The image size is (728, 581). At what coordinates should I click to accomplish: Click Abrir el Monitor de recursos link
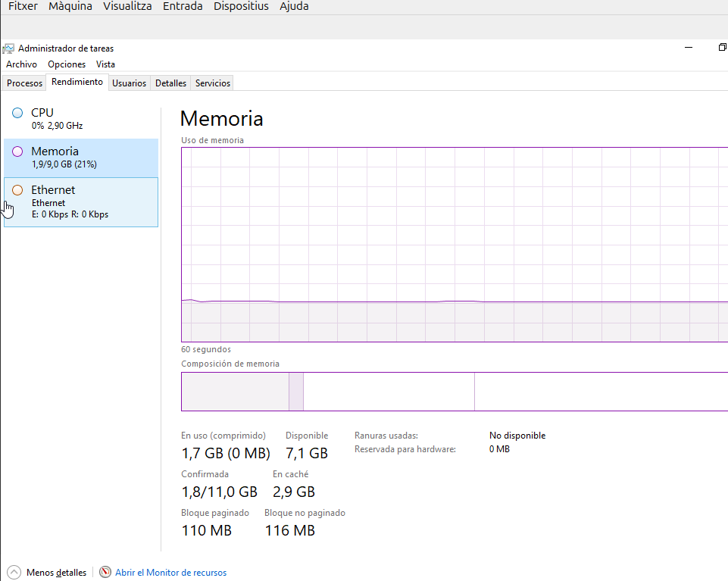(170, 573)
